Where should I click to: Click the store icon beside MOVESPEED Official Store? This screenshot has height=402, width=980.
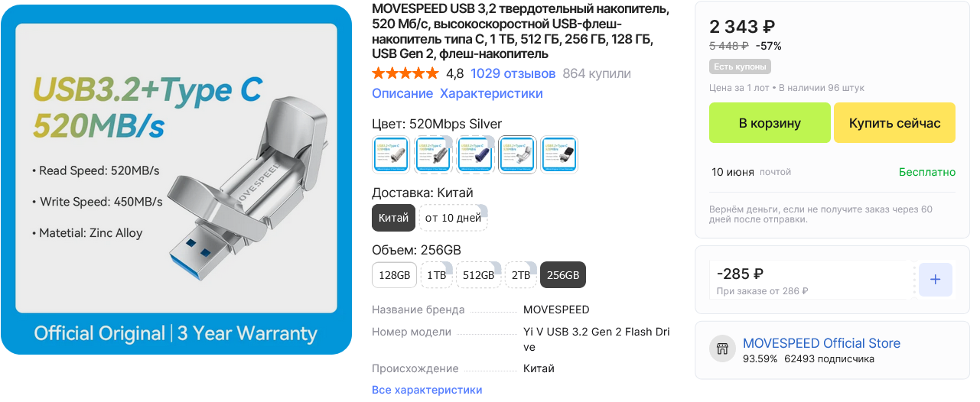[x=721, y=350]
